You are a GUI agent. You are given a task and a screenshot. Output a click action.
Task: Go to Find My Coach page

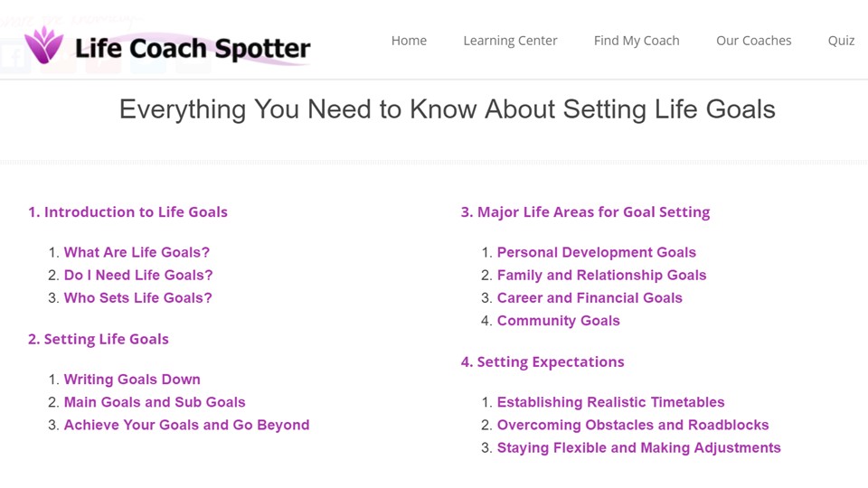coord(636,41)
